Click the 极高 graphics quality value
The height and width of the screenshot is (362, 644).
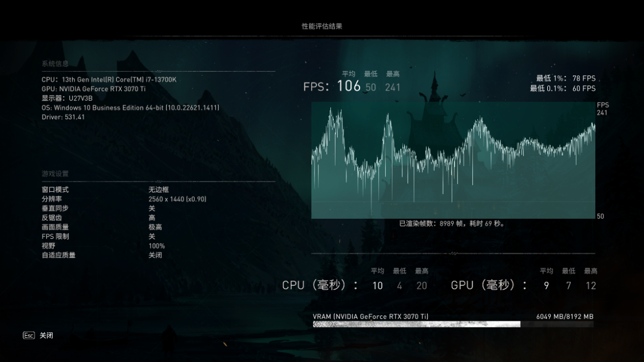155,227
